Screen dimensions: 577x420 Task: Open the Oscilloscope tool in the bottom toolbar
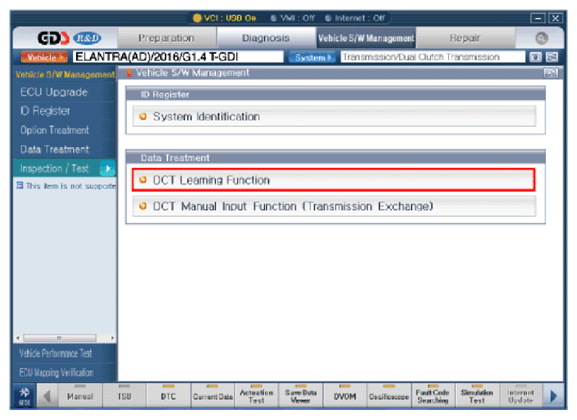click(x=389, y=396)
